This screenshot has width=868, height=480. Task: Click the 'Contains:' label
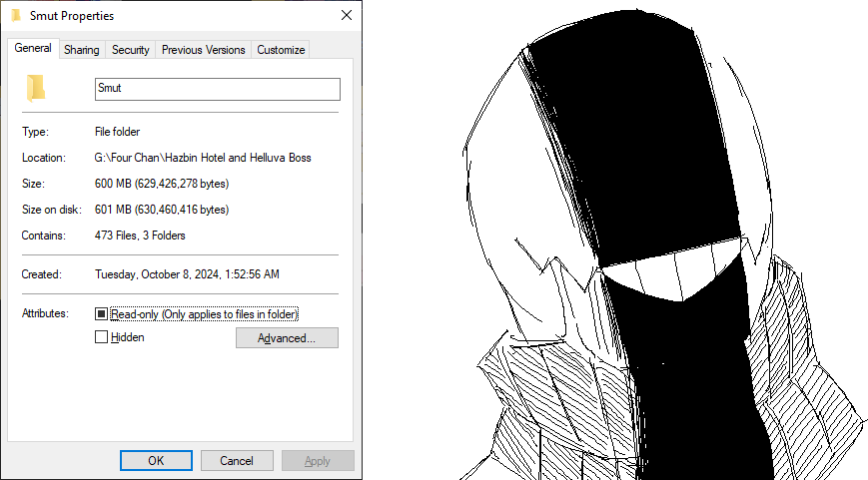[44, 236]
